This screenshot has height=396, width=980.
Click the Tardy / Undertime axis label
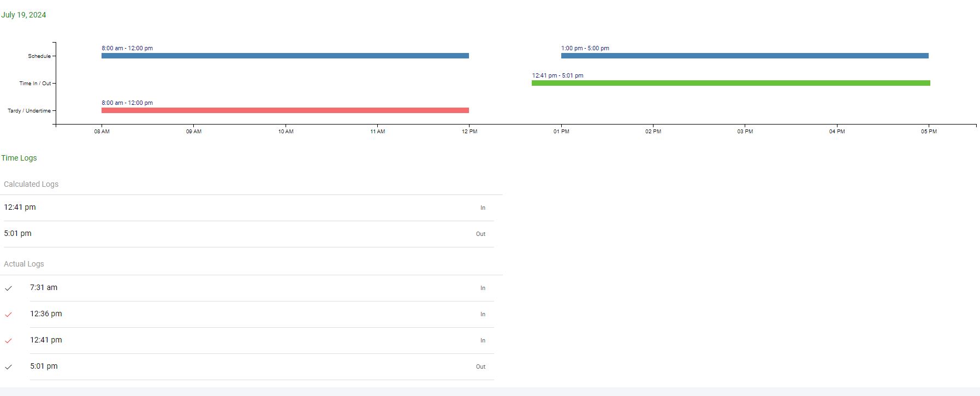coord(29,111)
